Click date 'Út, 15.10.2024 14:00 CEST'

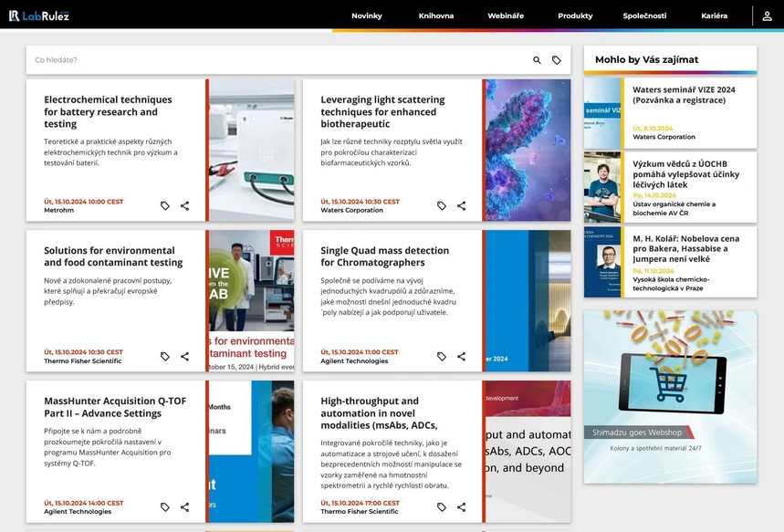(83, 503)
